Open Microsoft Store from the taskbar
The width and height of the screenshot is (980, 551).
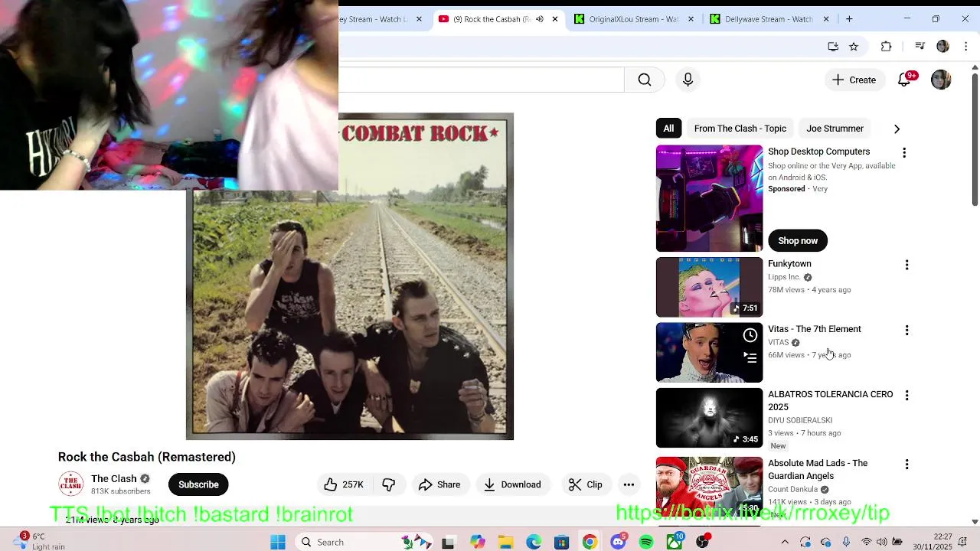[562, 542]
